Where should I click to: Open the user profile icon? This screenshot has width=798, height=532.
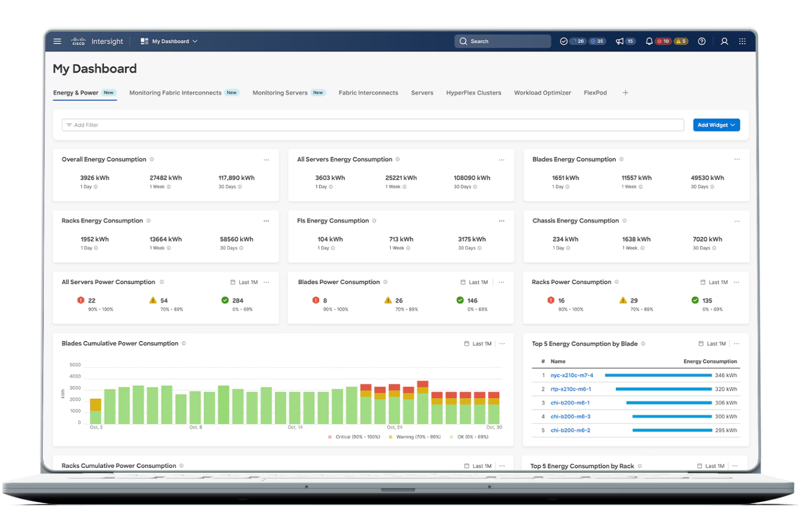click(x=724, y=41)
